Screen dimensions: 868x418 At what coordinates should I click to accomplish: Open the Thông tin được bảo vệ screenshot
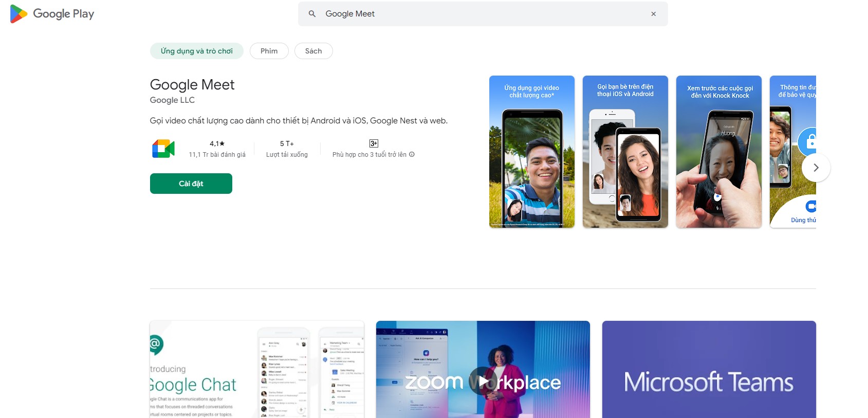pos(793,152)
